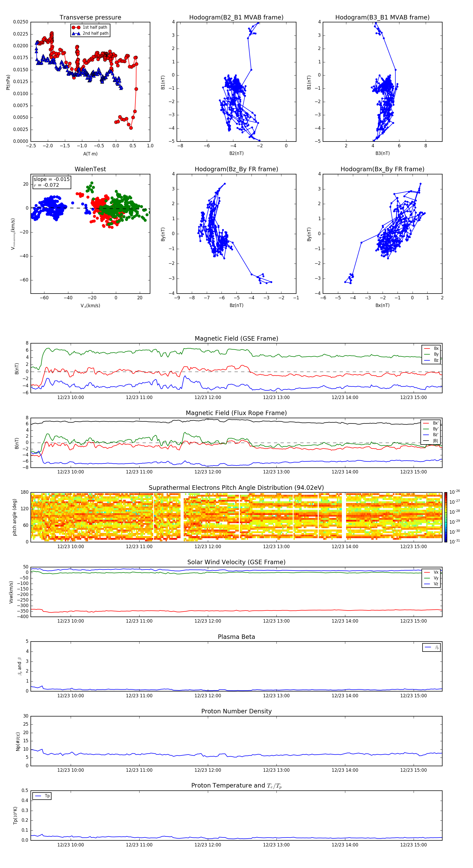Click the beta-p legend in Plasma Beta plot

tap(431, 647)
